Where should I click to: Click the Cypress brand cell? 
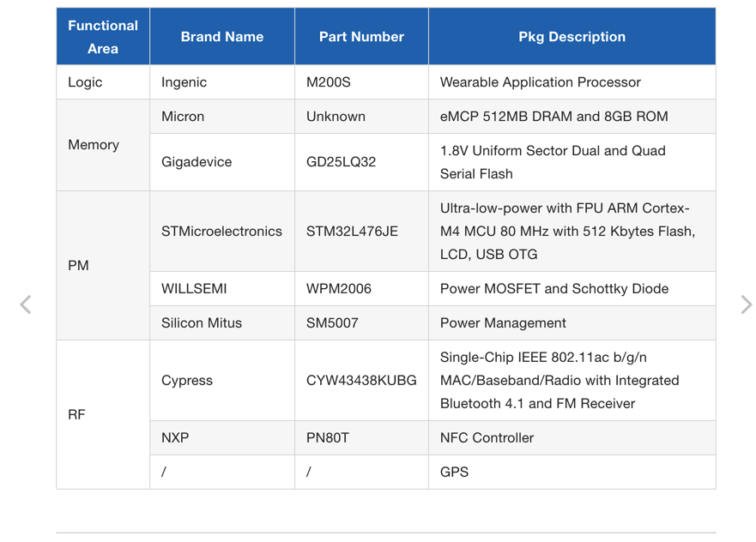[187, 381]
